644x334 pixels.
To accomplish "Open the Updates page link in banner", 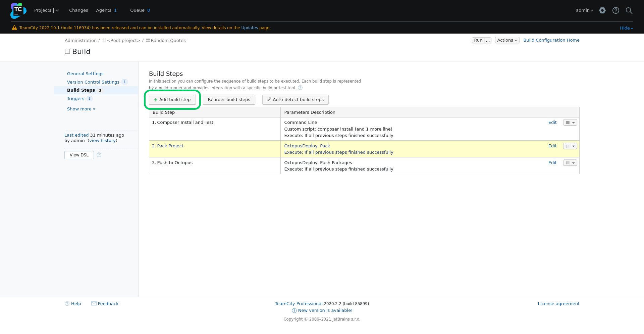I will point(250,28).
